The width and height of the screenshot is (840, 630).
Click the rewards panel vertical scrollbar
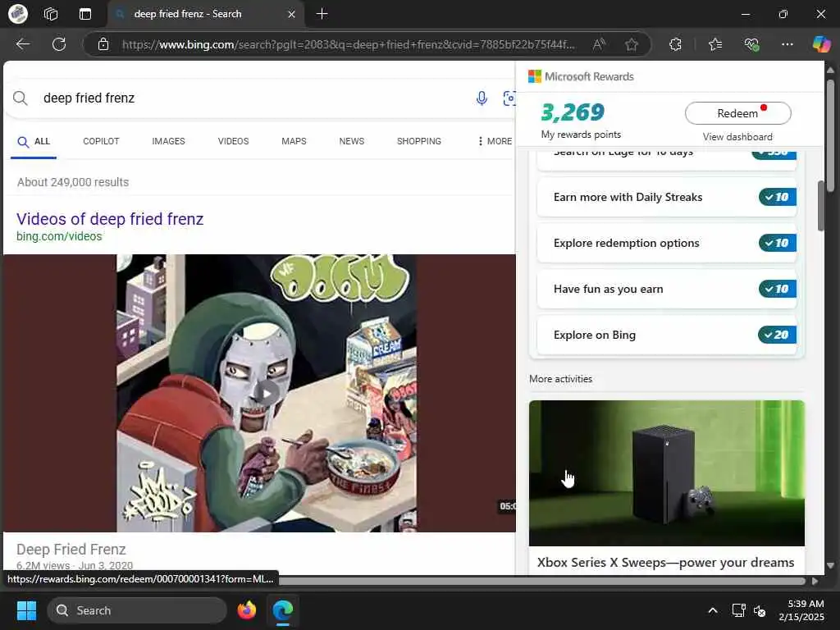pos(820,206)
